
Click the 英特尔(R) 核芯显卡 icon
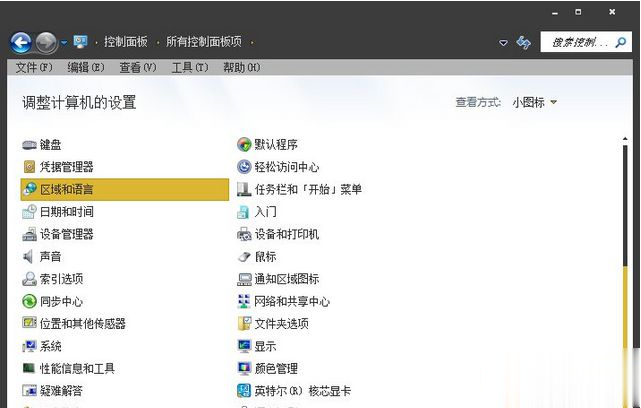click(244, 391)
